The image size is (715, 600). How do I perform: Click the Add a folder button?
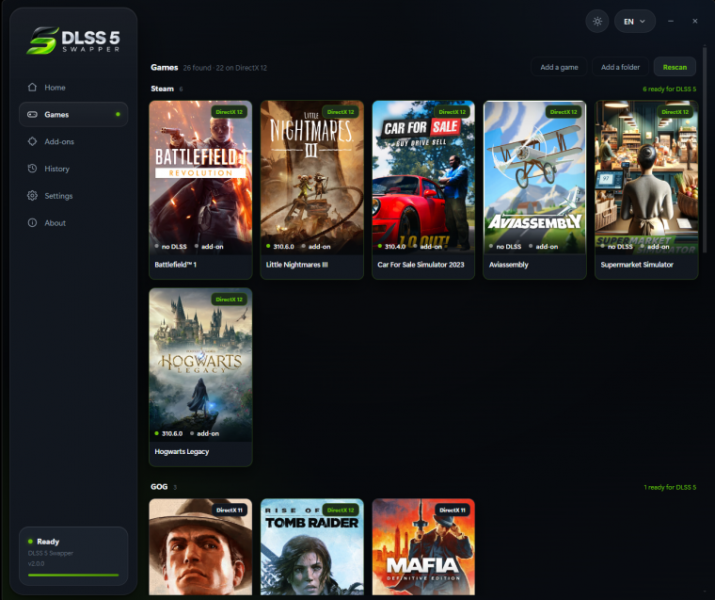[x=620, y=67]
